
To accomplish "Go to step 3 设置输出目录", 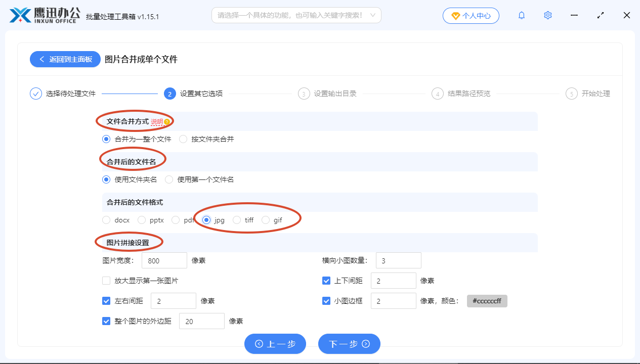I will (327, 94).
